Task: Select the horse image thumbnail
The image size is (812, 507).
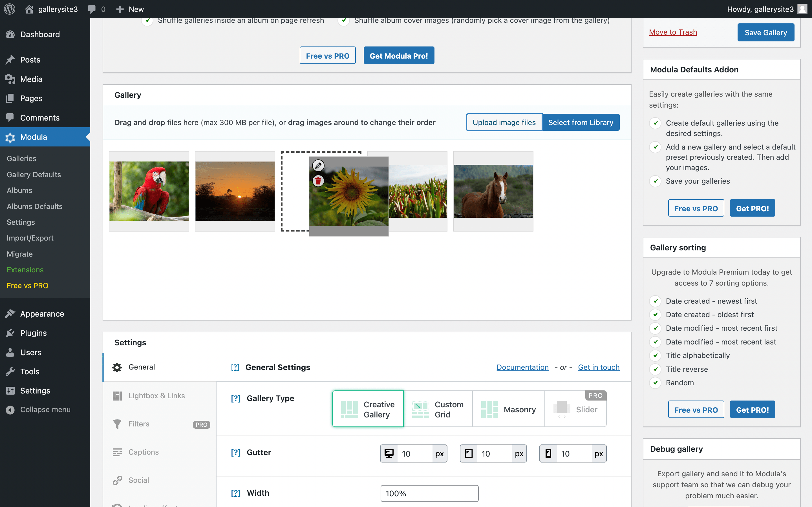Action: [x=493, y=191]
